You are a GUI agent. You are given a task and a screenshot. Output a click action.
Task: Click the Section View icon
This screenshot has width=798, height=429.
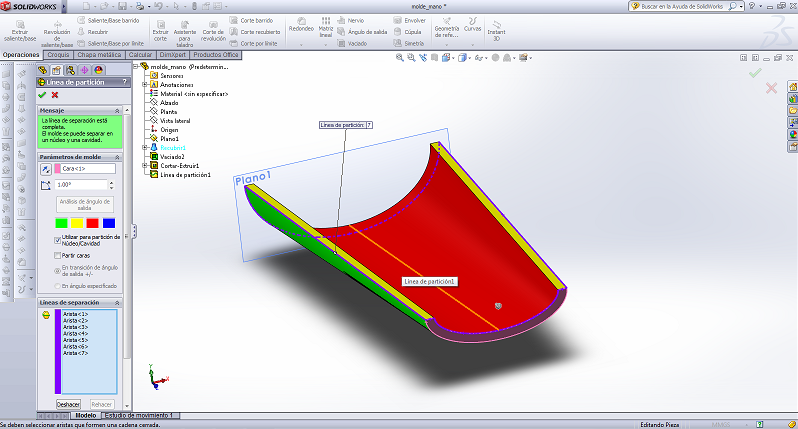[434, 58]
